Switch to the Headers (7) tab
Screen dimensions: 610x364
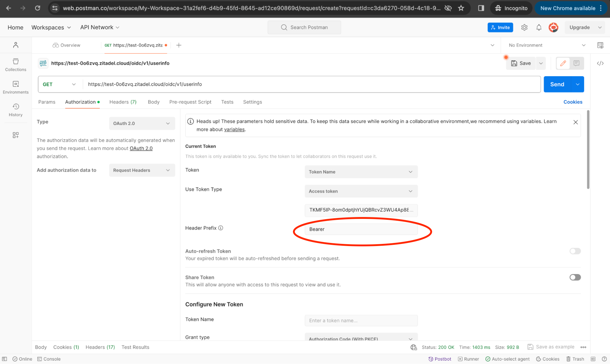pyautogui.click(x=123, y=102)
